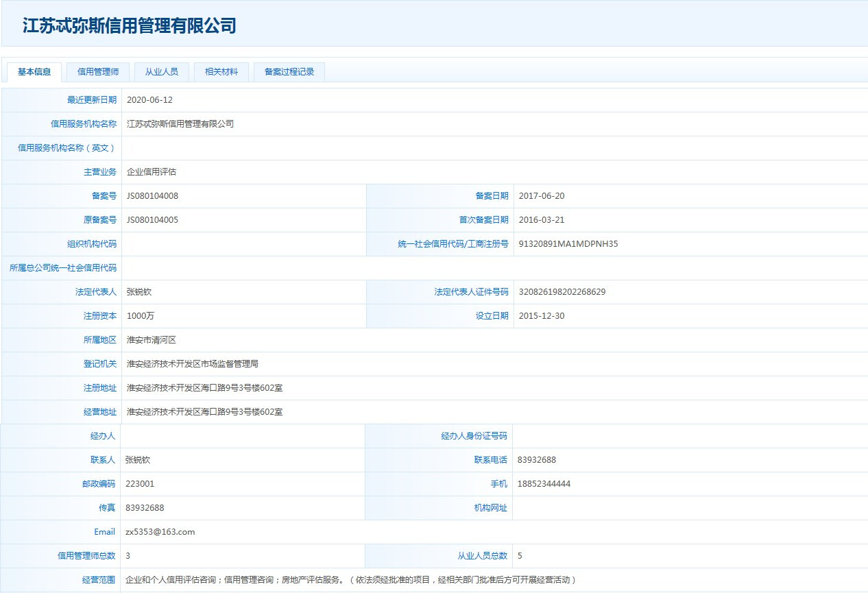
Task: Click registered capital 1000万
Action: click(x=141, y=316)
